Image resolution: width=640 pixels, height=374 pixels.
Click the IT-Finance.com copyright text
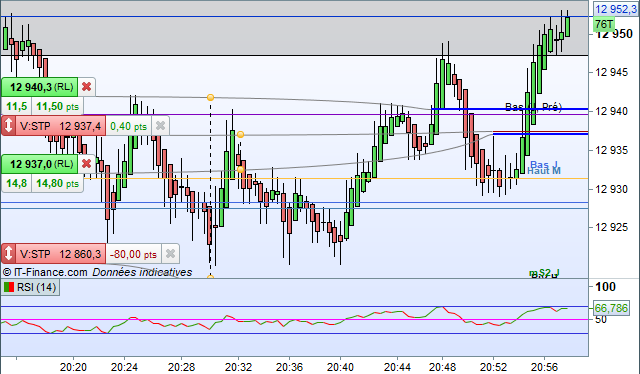45,272
